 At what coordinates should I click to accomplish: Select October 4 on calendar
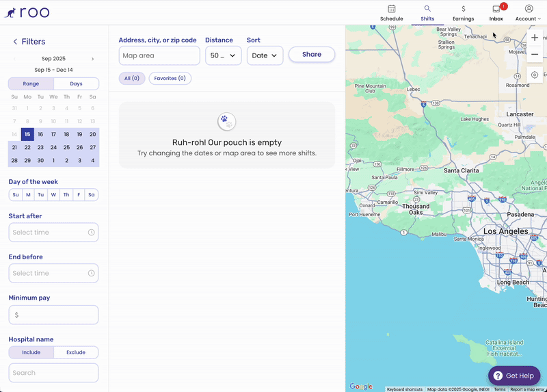click(92, 161)
